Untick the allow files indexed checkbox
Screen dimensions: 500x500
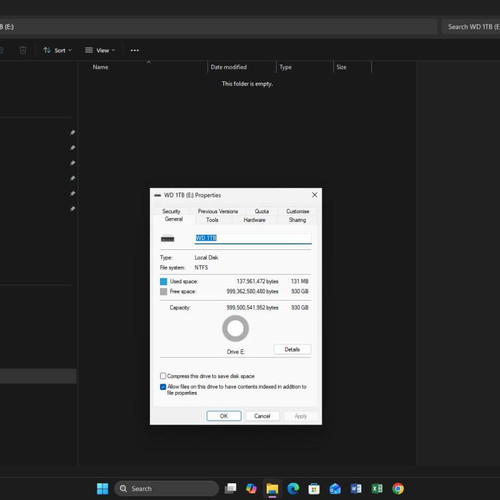click(x=163, y=387)
